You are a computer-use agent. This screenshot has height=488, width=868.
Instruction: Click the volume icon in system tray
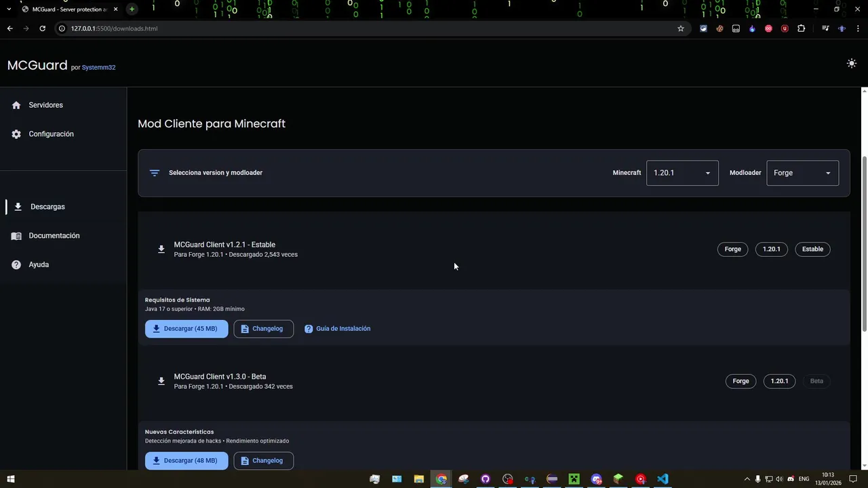click(x=779, y=479)
